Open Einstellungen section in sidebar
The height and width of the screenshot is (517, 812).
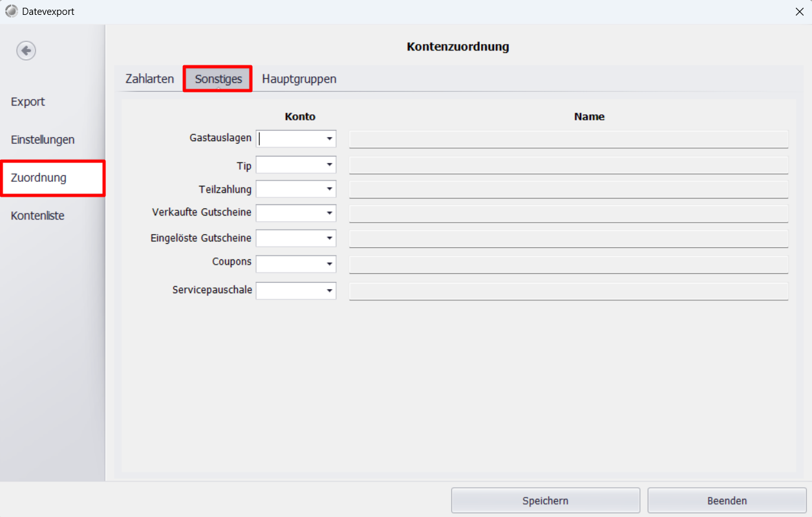point(43,139)
